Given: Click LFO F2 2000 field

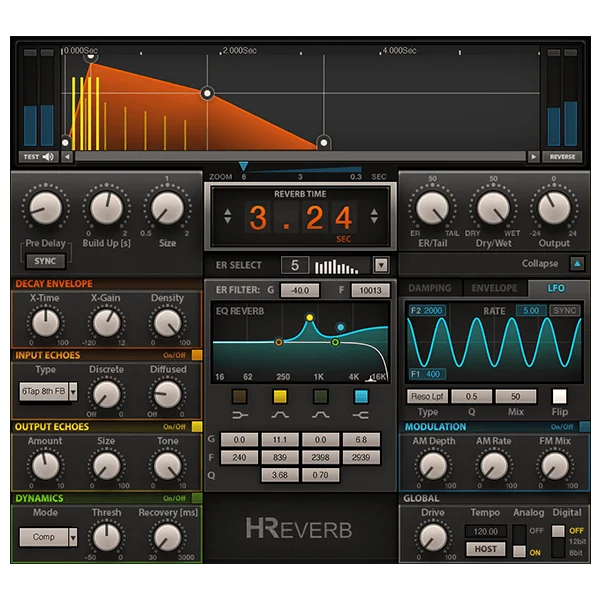Looking at the screenshot, I should pyautogui.click(x=427, y=310).
